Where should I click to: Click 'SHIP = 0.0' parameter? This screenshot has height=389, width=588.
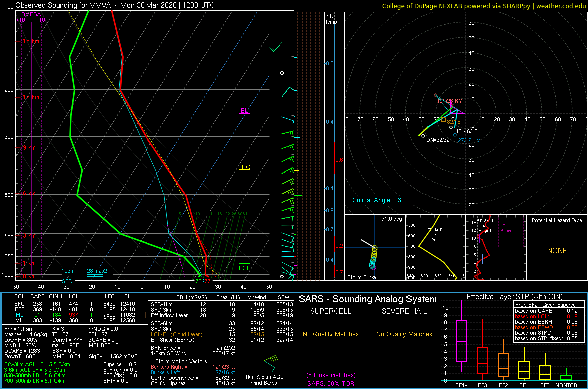(x=116, y=381)
